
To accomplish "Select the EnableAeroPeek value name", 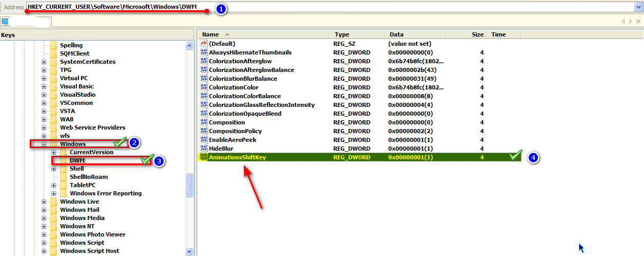I will pyautogui.click(x=233, y=140).
